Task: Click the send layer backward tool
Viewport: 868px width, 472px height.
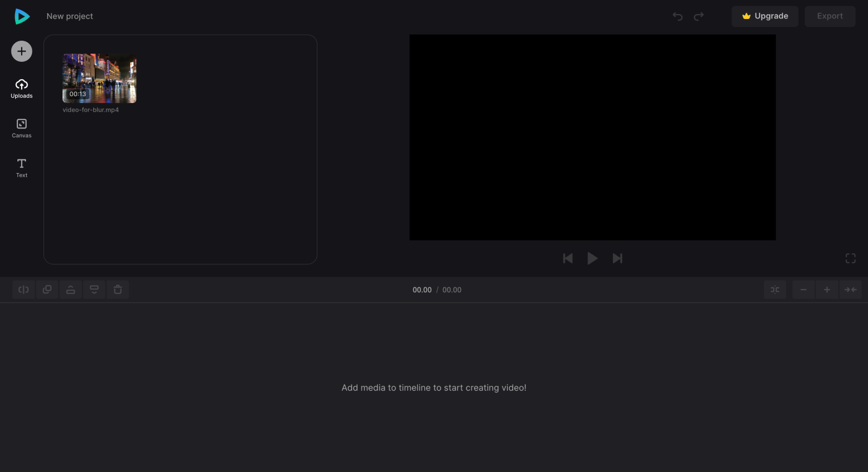Action: tap(94, 290)
